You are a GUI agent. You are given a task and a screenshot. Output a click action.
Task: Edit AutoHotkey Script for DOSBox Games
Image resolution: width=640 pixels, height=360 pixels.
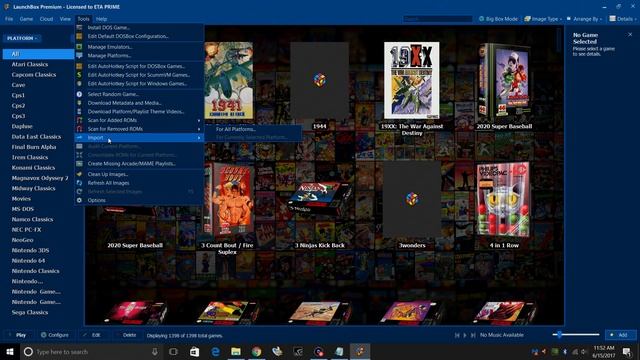point(139,66)
